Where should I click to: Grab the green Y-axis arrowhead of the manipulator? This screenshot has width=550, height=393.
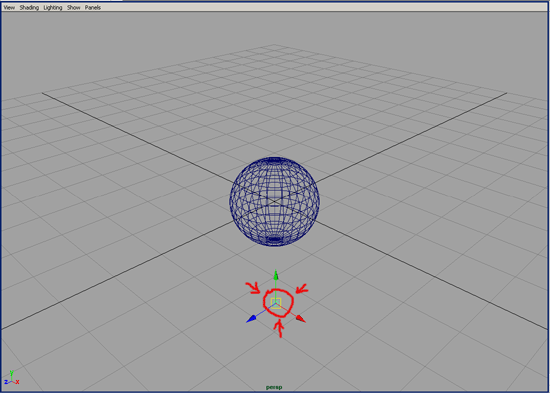tap(276, 275)
